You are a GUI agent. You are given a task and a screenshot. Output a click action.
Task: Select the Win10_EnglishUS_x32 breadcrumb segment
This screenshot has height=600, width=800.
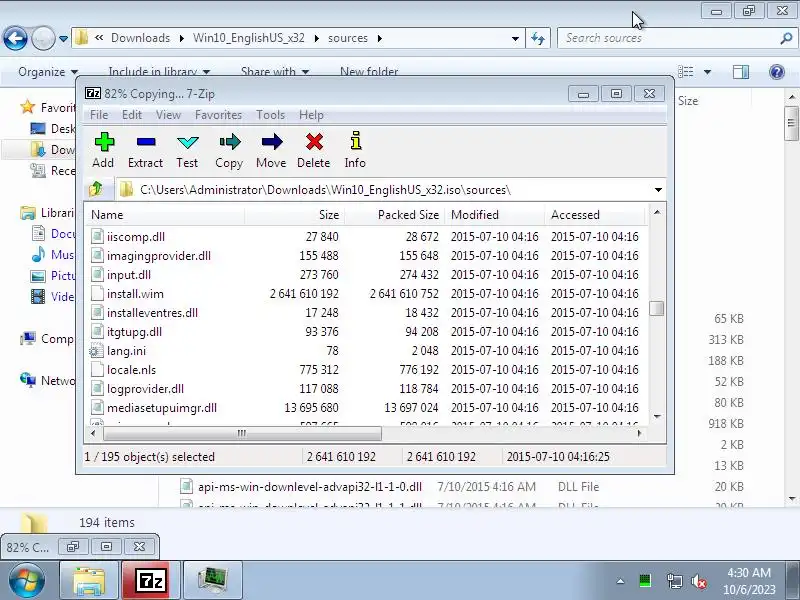coord(248,38)
